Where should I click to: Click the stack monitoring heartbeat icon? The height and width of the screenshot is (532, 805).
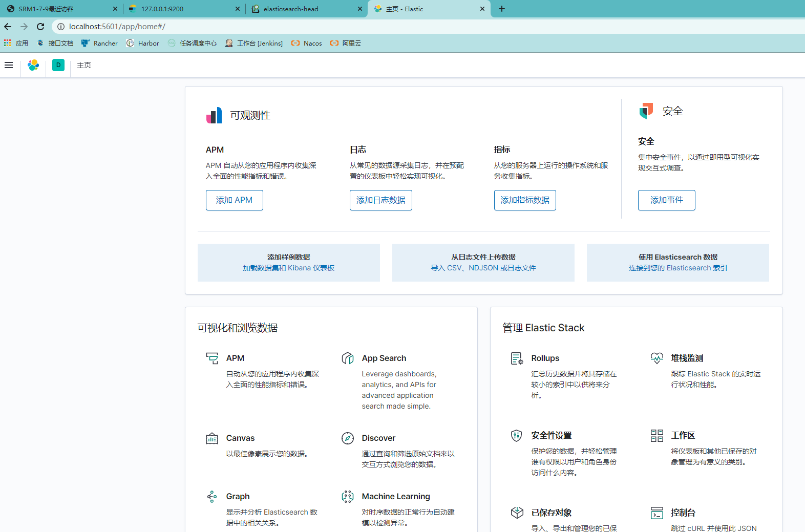click(x=657, y=358)
